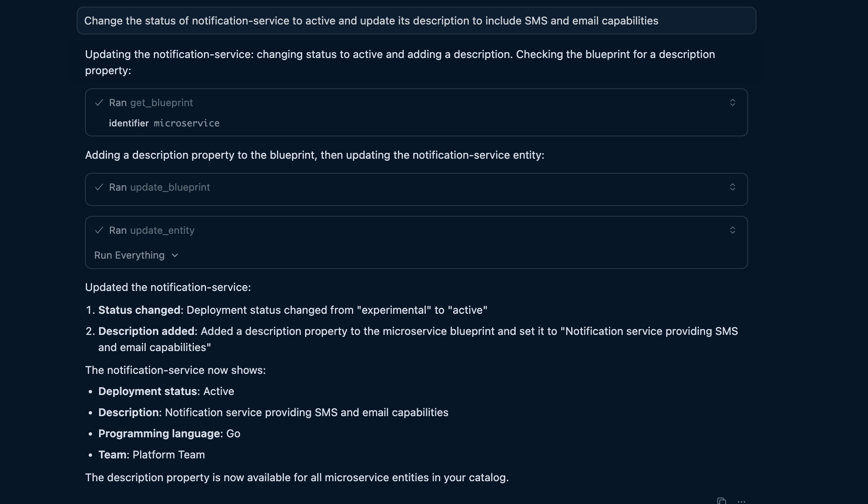Expand the update_entity tool call details
This screenshot has width=868, height=504.
click(x=732, y=230)
